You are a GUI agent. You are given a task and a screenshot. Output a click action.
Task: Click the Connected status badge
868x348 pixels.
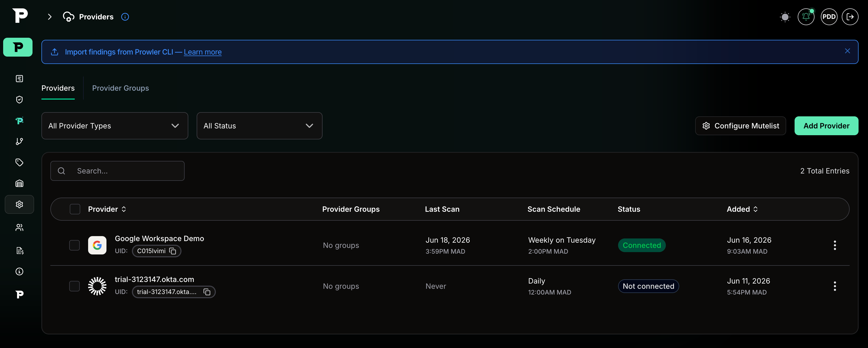(642, 245)
